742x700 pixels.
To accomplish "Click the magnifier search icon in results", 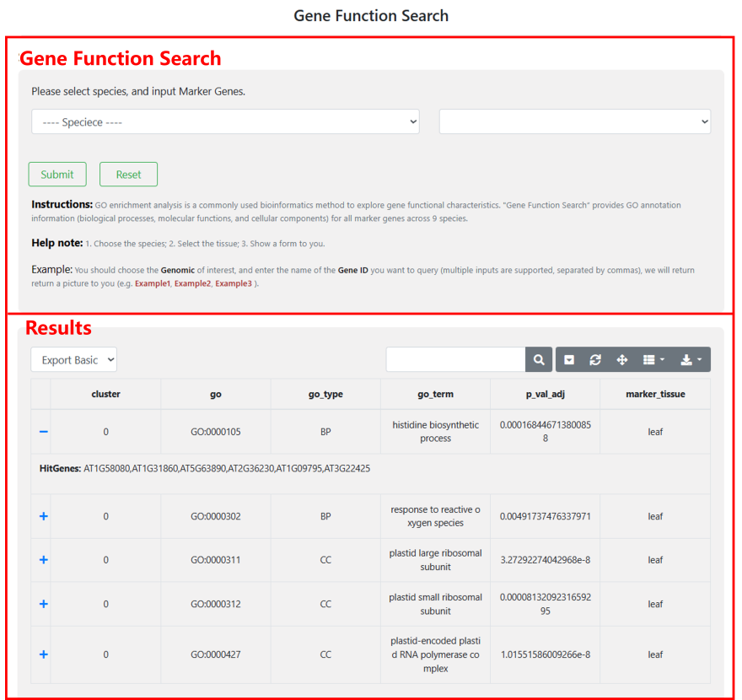I will pyautogui.click(x=539, y=360).
